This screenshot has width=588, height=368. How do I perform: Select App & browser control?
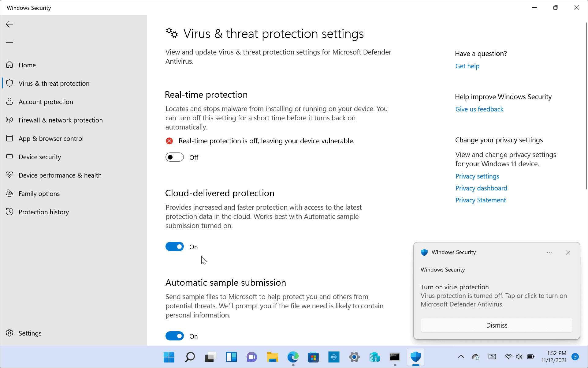coord(51,138)
